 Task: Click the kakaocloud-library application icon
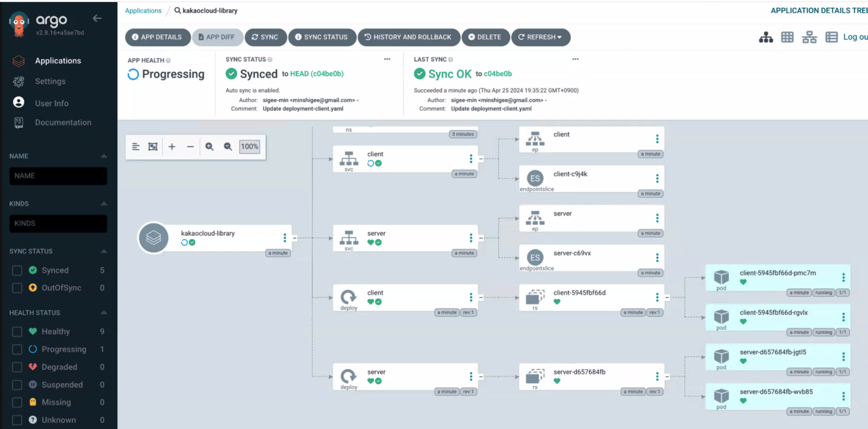coord(153,238)
